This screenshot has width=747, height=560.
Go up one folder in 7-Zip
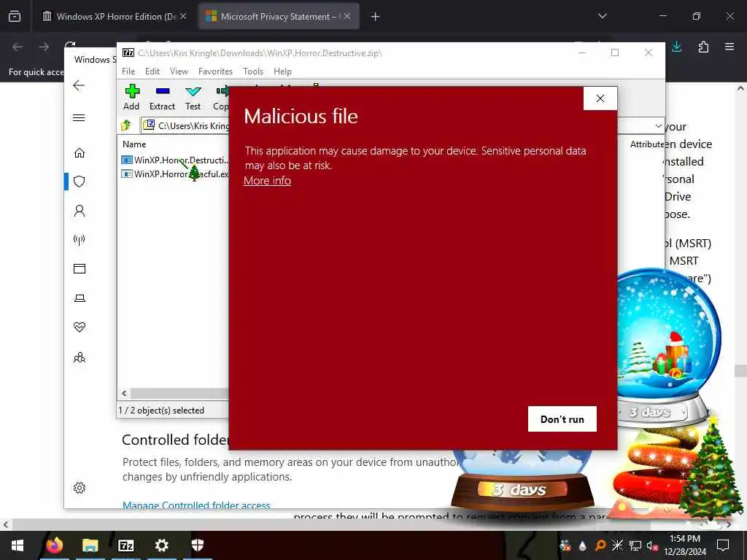click(x=126, y=125)
